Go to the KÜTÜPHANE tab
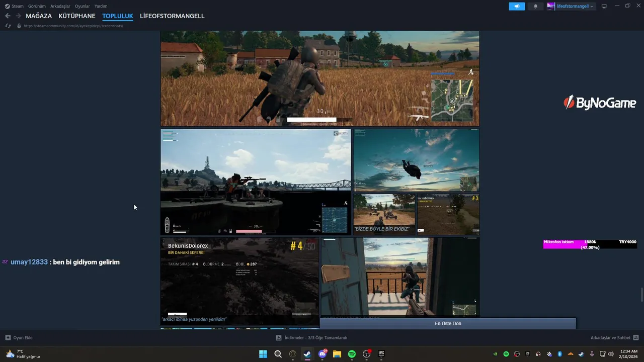Viewport: 644px width, 362px height. click(x=77, y=16)
